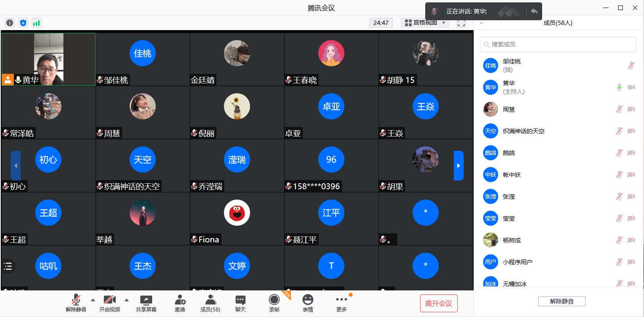Image resolution: width=644 pixels, height=317 pixels.
Task: Open the meeting info icon
Action: click(10, 23)
